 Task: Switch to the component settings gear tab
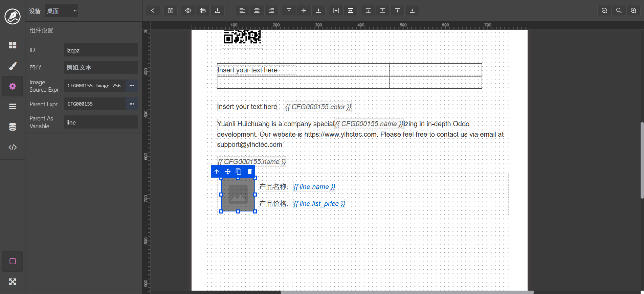tap(13, 86)
